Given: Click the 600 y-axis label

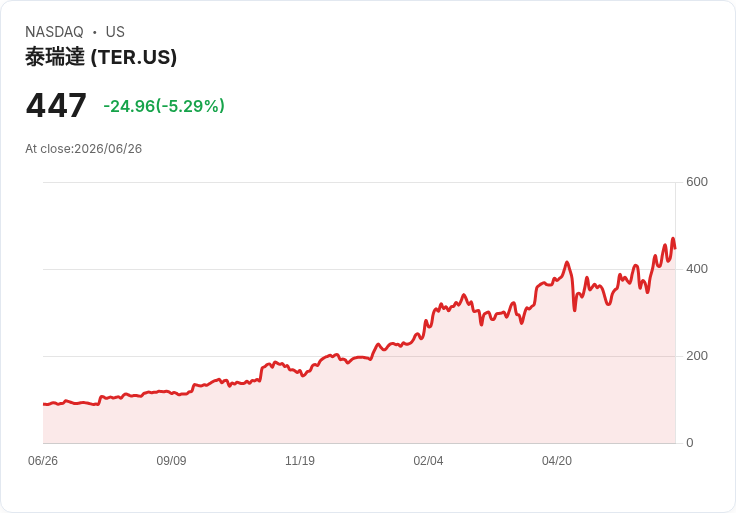Looking at the screenshot, I should [697, 182].
